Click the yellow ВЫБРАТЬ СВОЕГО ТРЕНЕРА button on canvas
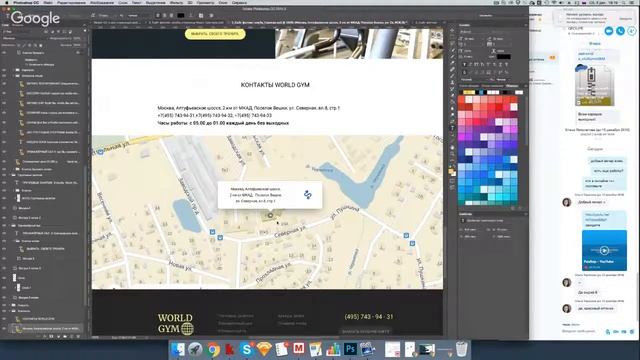Screen dimensions: 640x360 click(x=215, y=34)
